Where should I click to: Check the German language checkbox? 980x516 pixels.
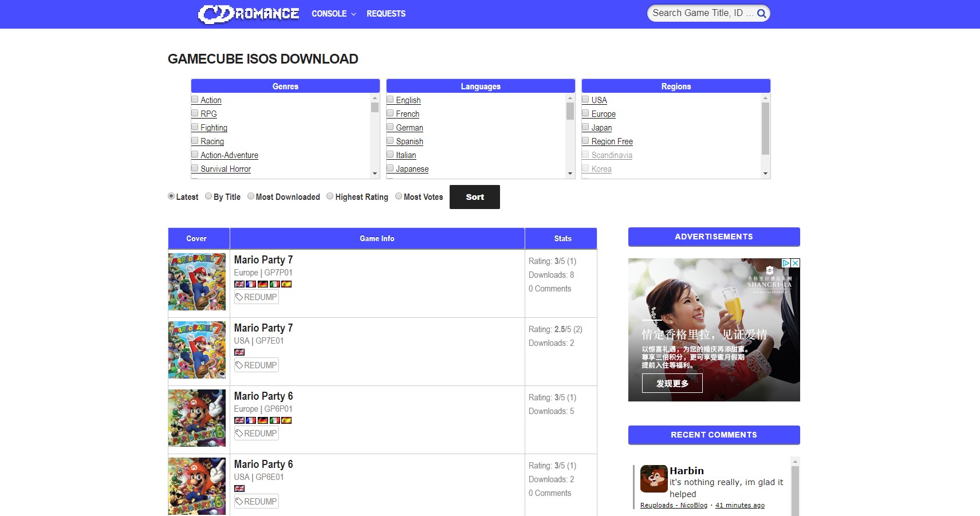pyautogui.click(x=390, y=127)
